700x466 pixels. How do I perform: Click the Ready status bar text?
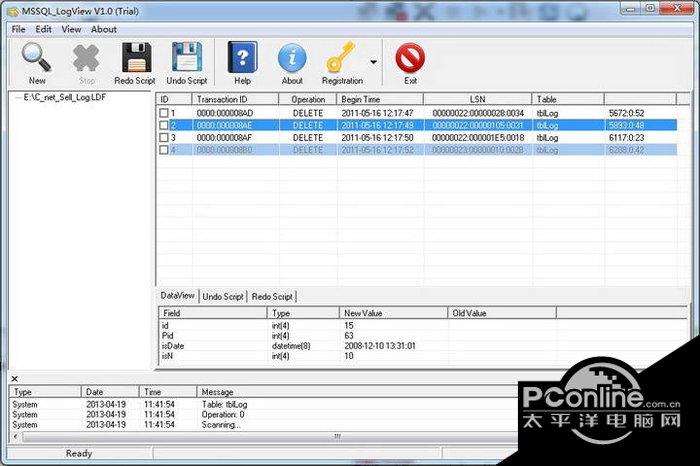(x=79, y=454)
